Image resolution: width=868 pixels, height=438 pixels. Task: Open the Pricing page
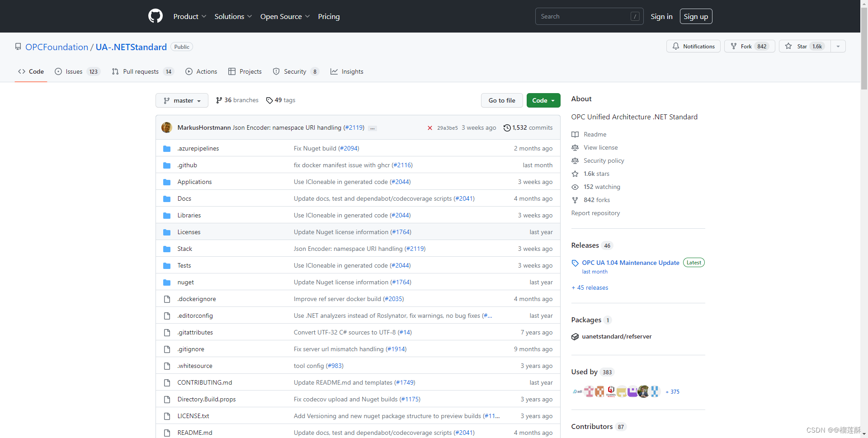coord(329,16)
